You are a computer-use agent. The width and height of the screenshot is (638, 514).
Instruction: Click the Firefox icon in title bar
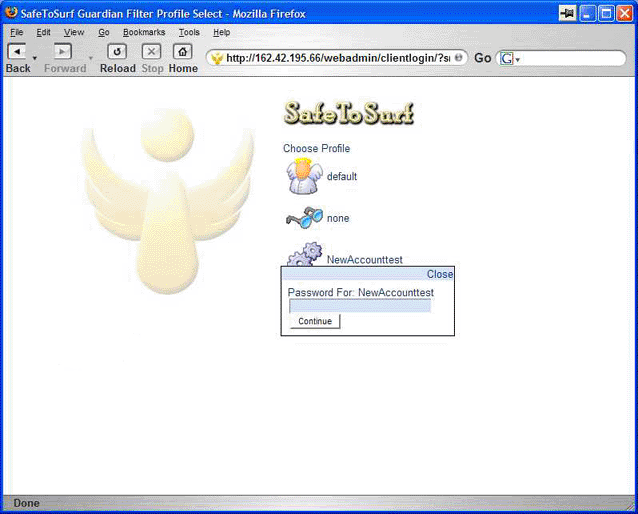[11, 13]
